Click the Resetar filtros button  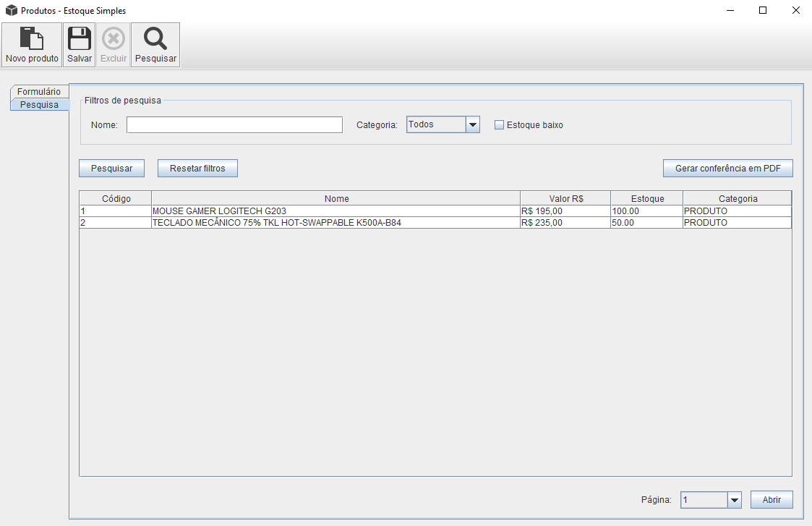point(197,169)
